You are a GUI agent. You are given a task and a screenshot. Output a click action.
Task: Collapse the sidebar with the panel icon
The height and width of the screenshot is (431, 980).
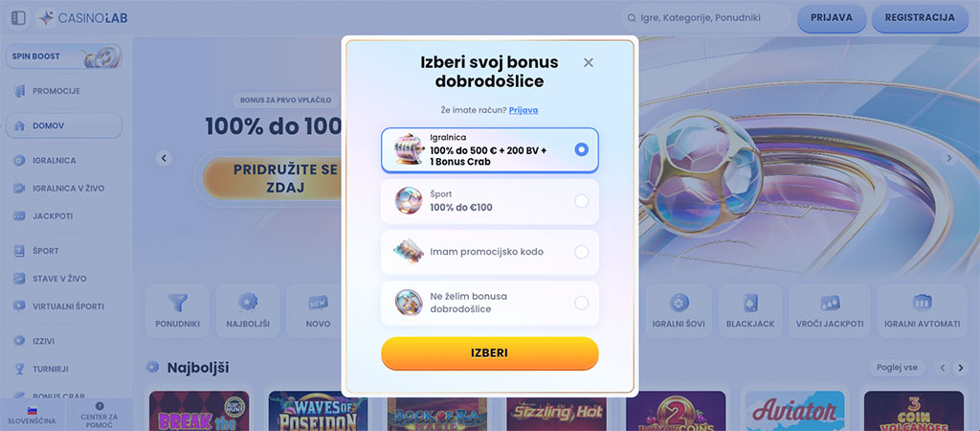(x=19, y=18)
